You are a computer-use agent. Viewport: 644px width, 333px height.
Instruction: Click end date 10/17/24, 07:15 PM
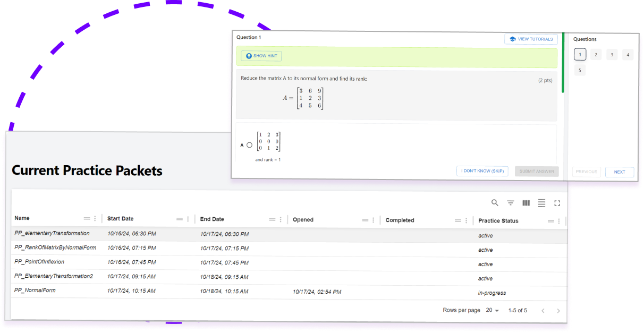pos(224,248)
